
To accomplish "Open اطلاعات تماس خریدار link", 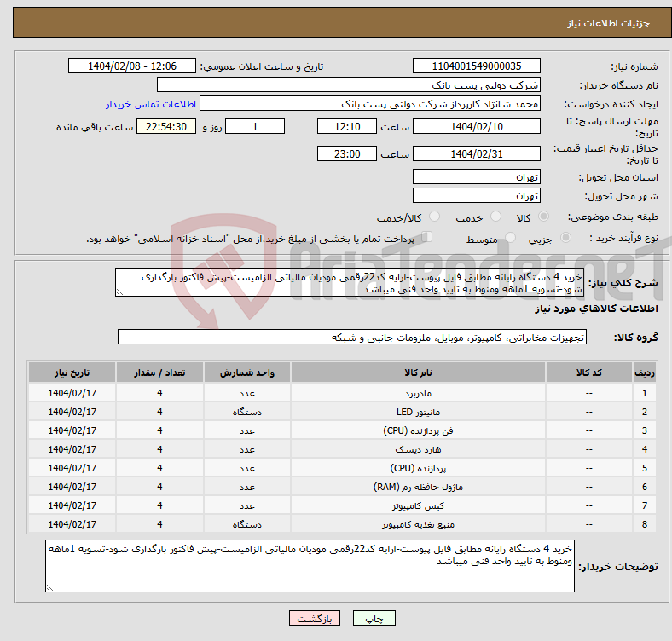I will tap(151, 104).
